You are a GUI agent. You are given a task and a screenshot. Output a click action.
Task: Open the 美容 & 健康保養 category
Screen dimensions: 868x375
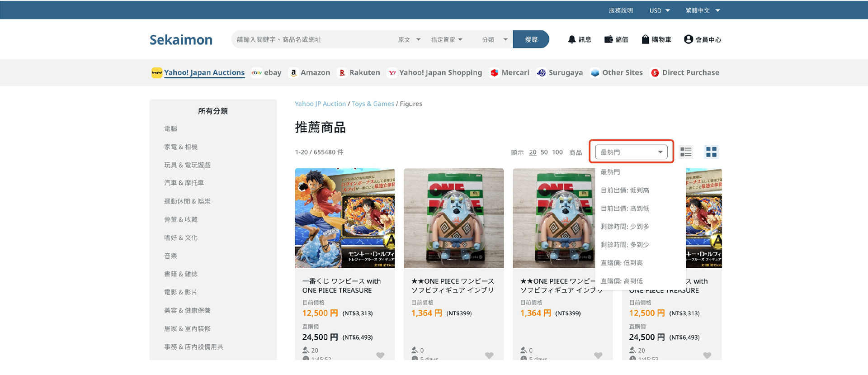click(x=187, y=310)
